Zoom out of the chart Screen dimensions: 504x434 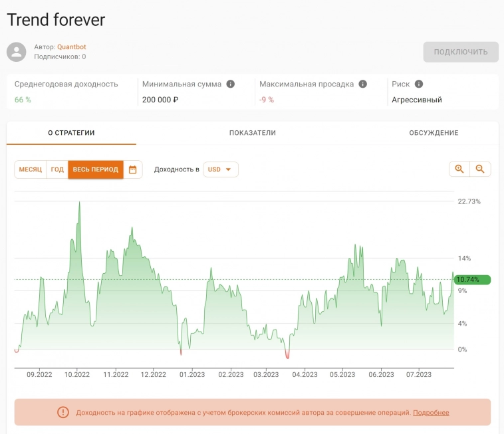pyautogui.click(x=480, y=169)
